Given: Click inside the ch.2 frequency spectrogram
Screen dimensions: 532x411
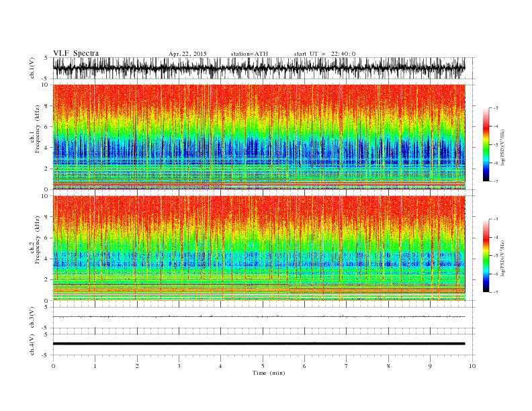Looking at the screenshot, I should coord(259,248).
